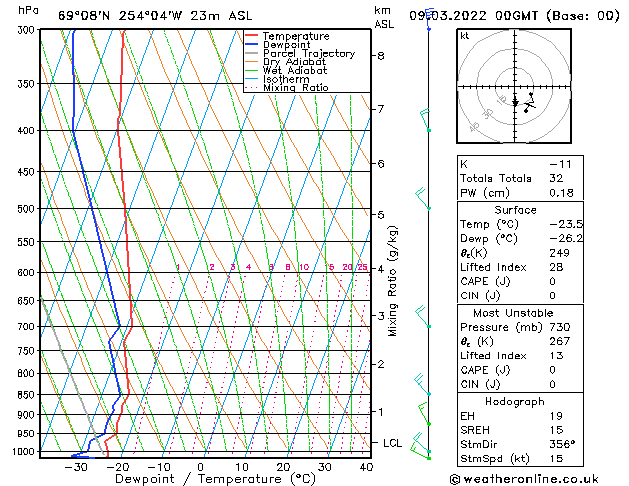The height and width of the screenshot is (486, 629).
Task: Open the hodograph wind plot
Action: pyautogui.click(x=514, y=86)
